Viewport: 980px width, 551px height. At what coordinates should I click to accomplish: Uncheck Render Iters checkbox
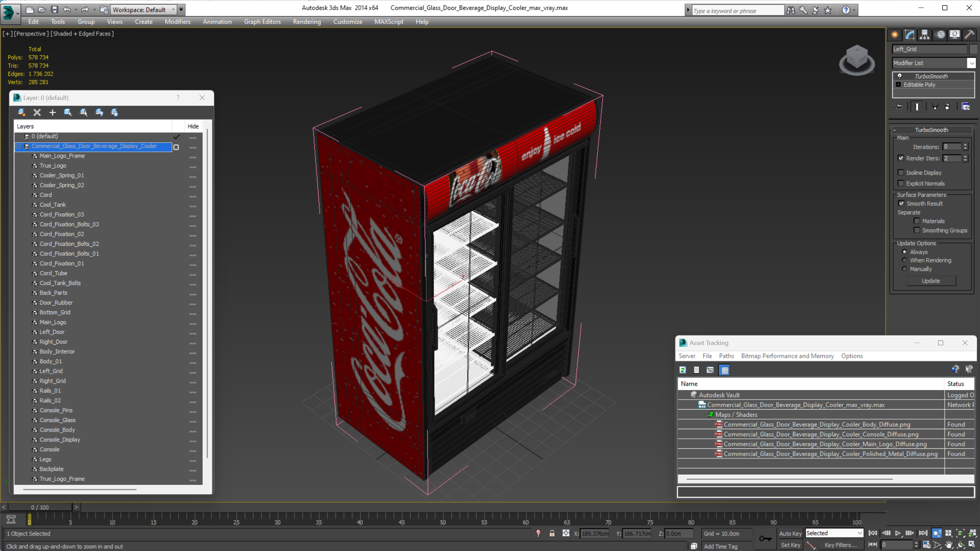tap(901, 158)
